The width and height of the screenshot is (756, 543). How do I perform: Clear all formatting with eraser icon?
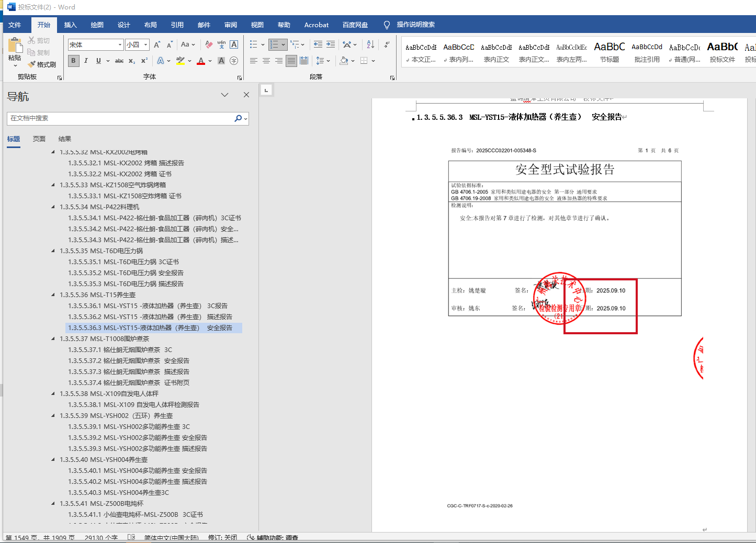coord(209,45)
